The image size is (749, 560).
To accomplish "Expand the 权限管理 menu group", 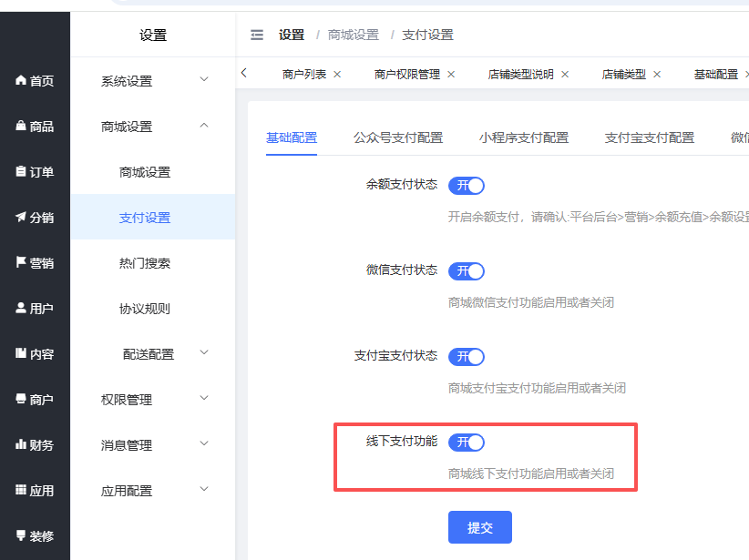I will [152, 400].
